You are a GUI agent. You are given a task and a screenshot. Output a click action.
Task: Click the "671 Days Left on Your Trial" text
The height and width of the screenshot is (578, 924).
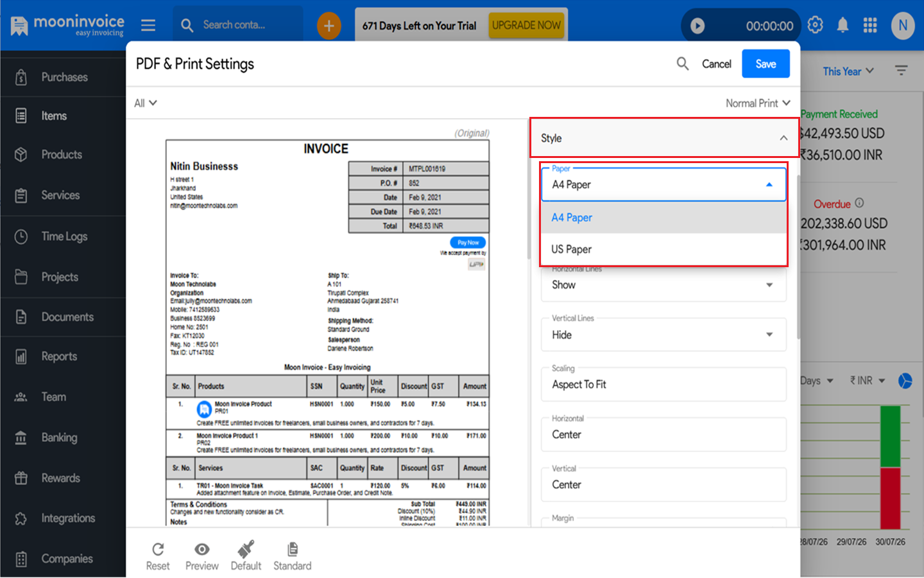[419, 26]
